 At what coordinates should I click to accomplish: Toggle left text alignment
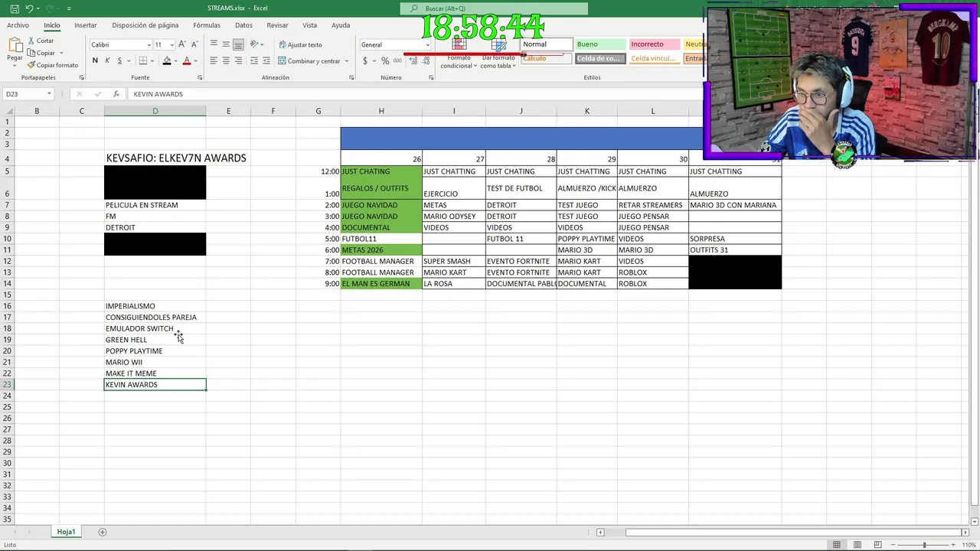214,60
